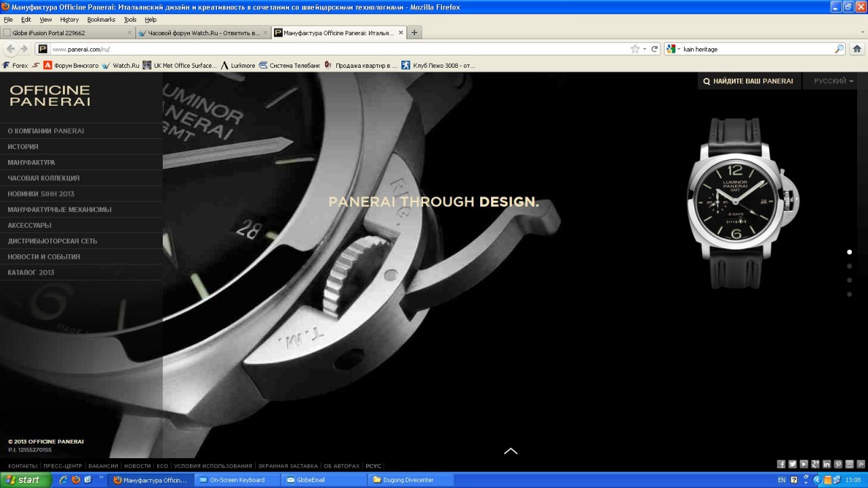The image size is (868, 488).
Task: Click the help question mark tray icon
Action: [x=794, y=480]
